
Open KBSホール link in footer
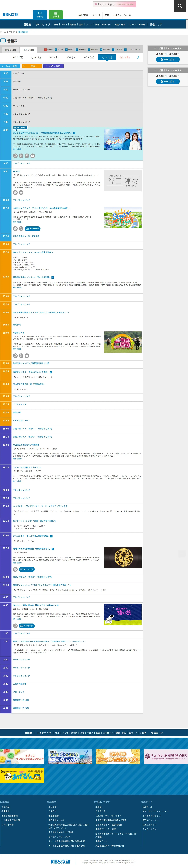[x=147, y=807]
